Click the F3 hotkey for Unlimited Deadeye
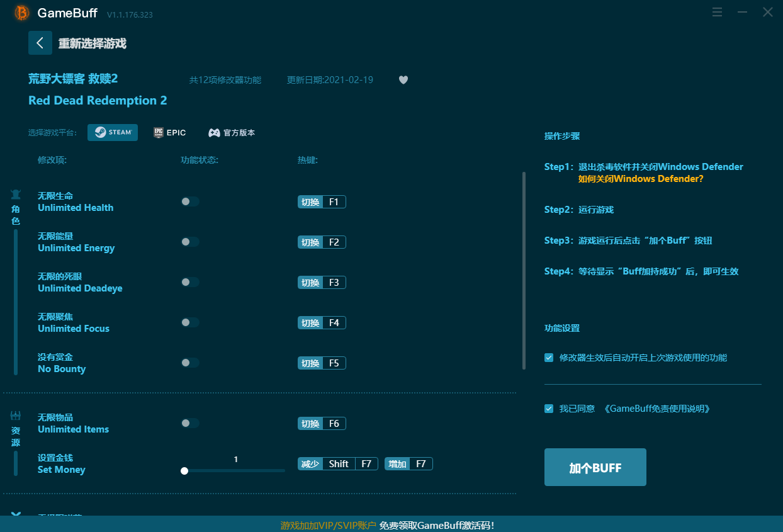The image size is (783, 532). (322, 283)
